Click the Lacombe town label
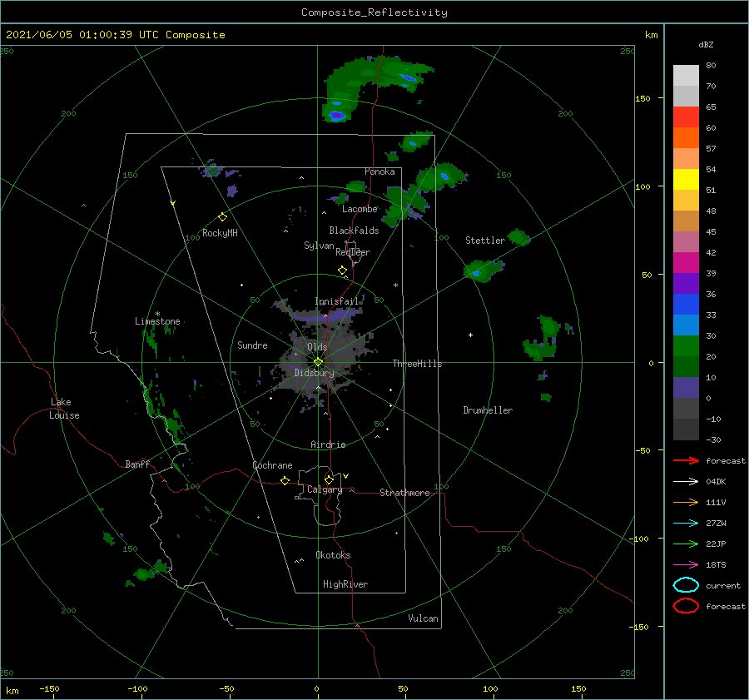 point(360,209)
